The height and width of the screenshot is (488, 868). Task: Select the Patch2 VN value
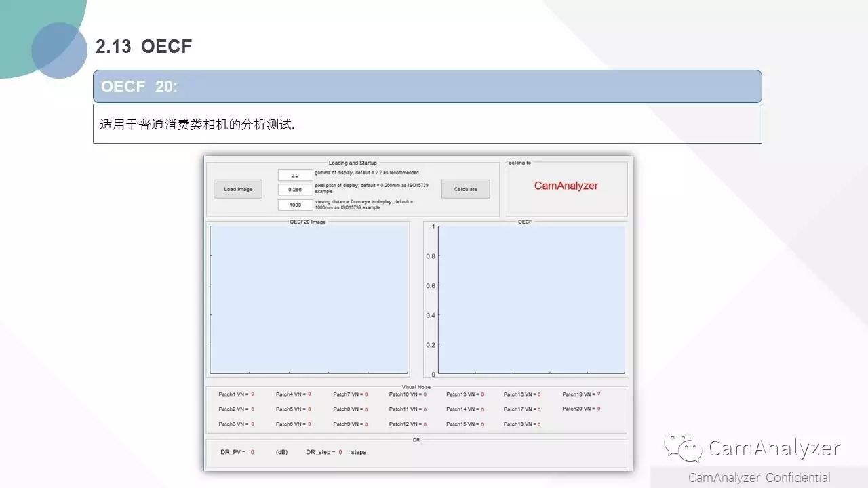[x=252, y=409]
